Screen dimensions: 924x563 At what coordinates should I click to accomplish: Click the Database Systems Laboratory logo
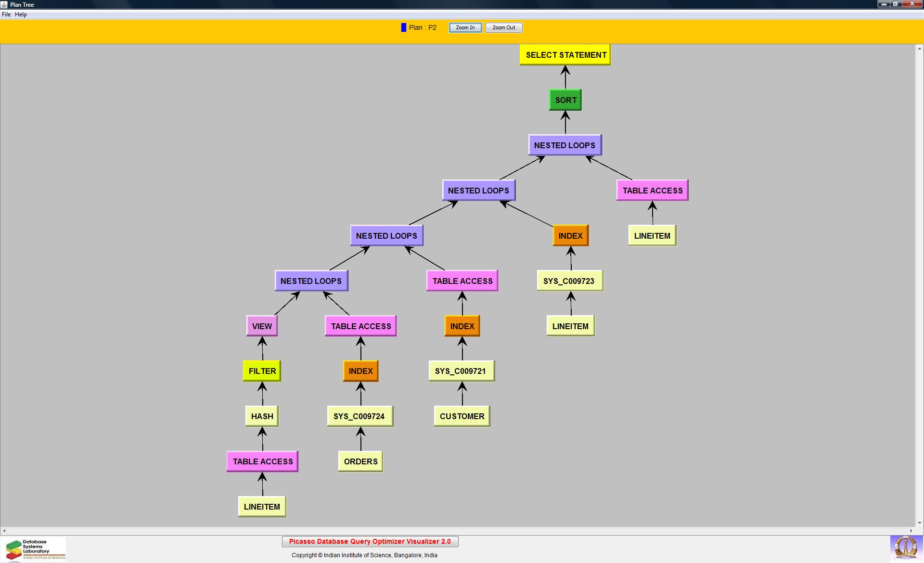click(34, 550)
